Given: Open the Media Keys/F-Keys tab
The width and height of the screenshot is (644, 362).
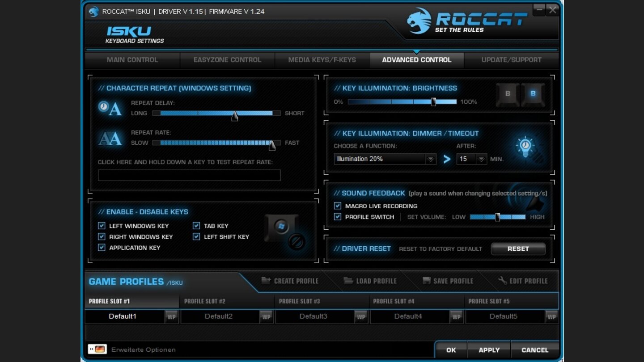Looking at the screenshot, I should (322, 60).
